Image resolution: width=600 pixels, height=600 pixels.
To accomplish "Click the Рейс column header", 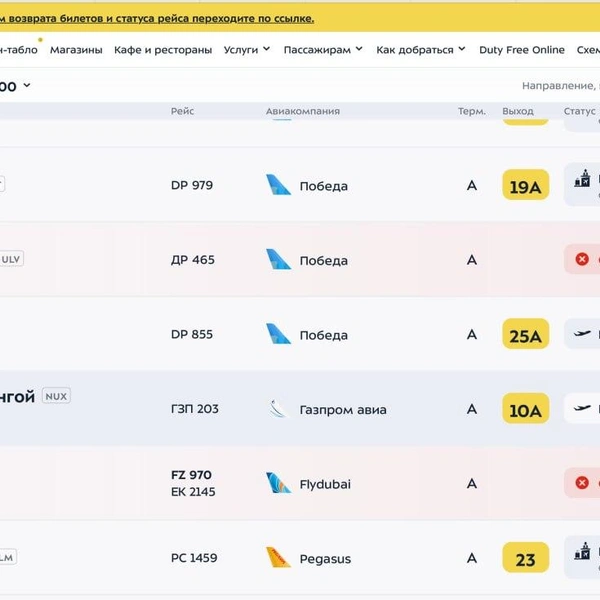I will [183, 111].
